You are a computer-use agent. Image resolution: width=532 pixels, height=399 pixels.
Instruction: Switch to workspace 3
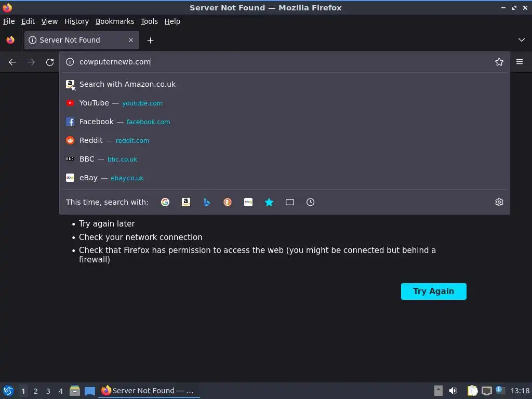(48, 391)
